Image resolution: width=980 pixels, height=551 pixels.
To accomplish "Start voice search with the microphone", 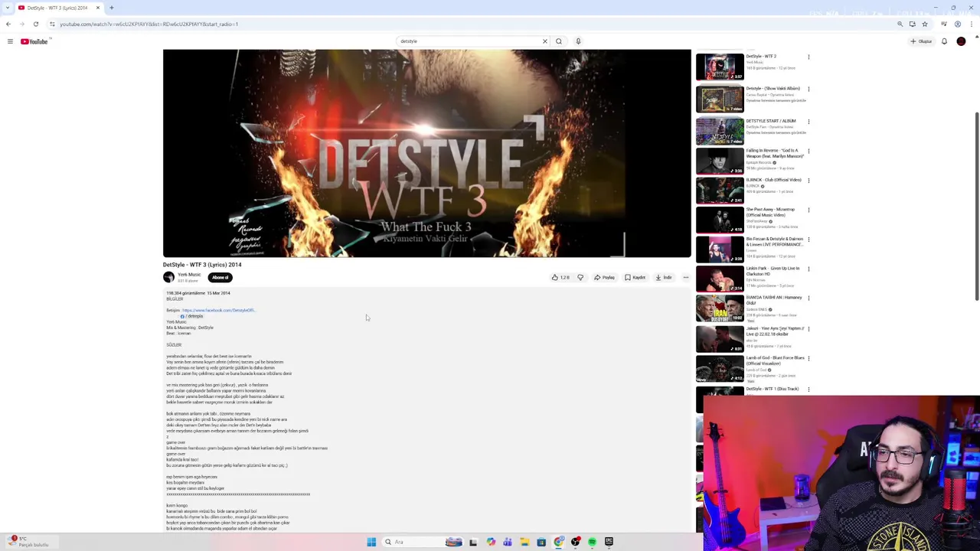I will (578, 41).
